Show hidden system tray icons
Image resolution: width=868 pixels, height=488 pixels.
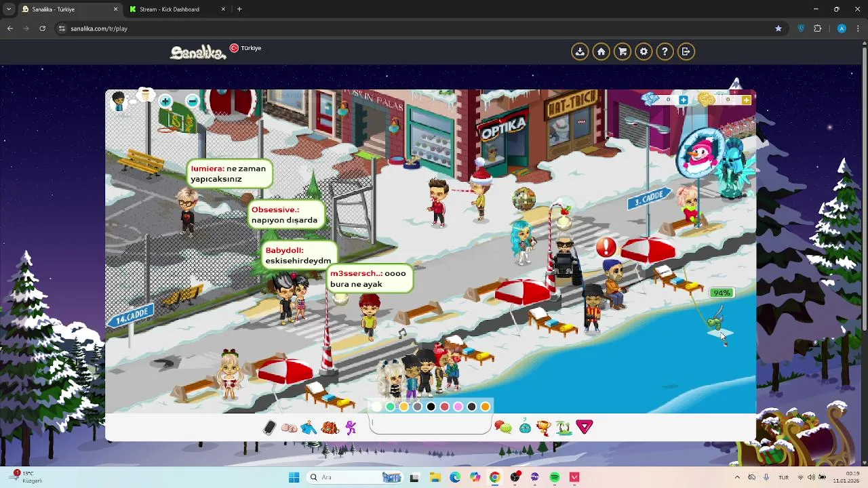point(737,477)
